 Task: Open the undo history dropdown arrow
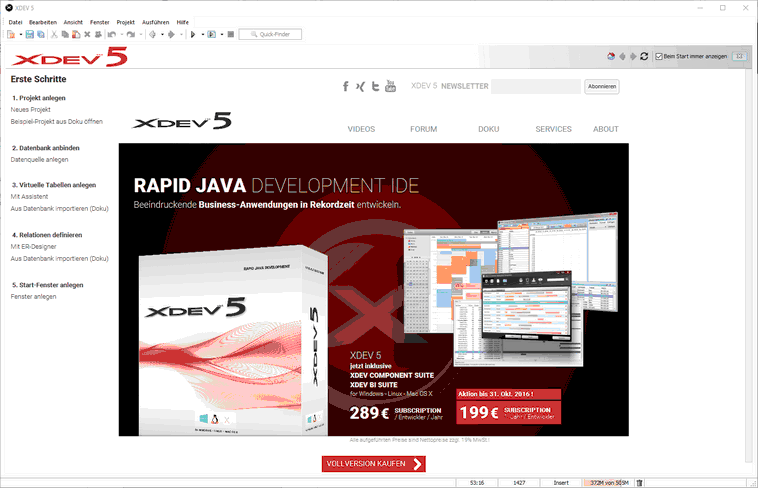[x=122, y=34]
